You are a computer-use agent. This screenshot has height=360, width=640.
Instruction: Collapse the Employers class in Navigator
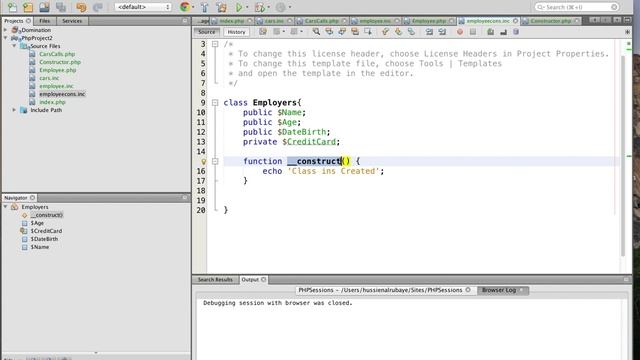click(5, 207)
